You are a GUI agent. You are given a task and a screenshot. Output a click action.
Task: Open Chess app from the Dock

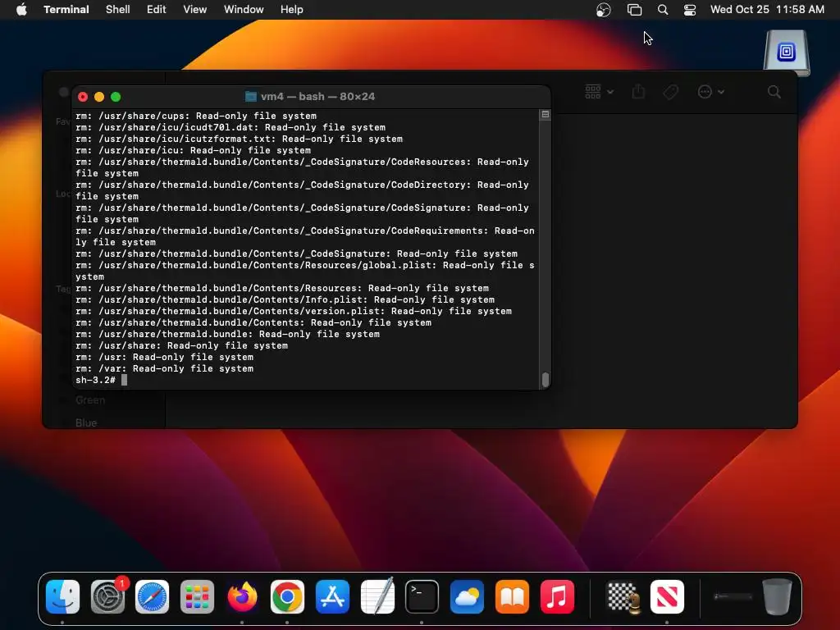point(623,597)
